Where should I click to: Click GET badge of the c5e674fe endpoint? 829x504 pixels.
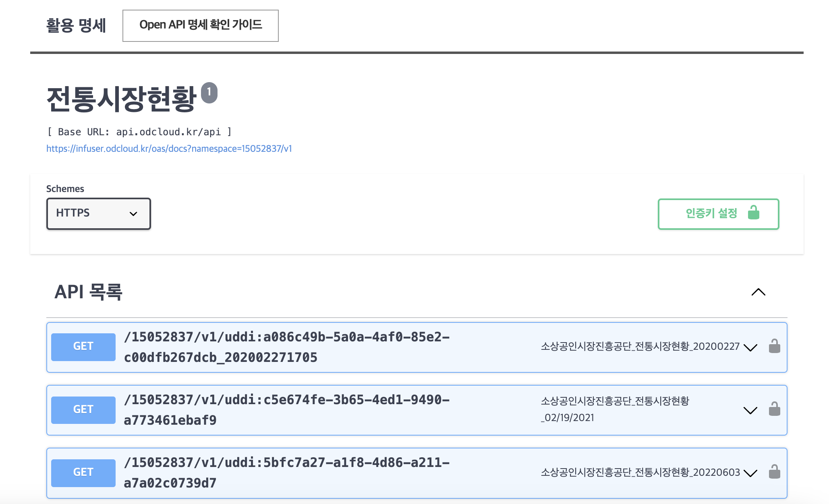click(83, 409)
